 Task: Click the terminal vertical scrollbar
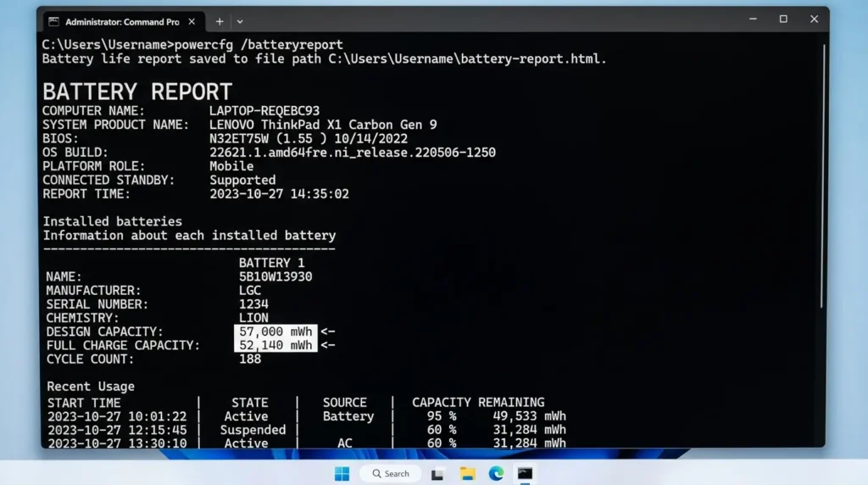(x=821, y=176)
